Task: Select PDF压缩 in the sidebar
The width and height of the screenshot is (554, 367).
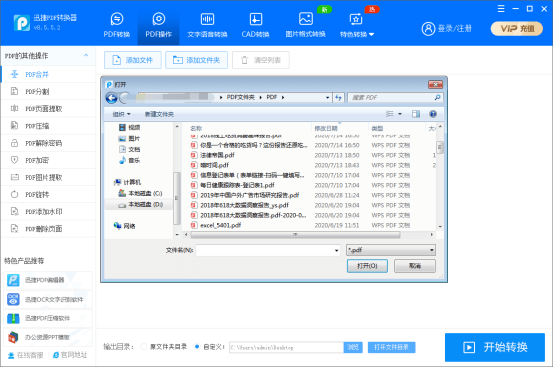Action: click(48, 126)
